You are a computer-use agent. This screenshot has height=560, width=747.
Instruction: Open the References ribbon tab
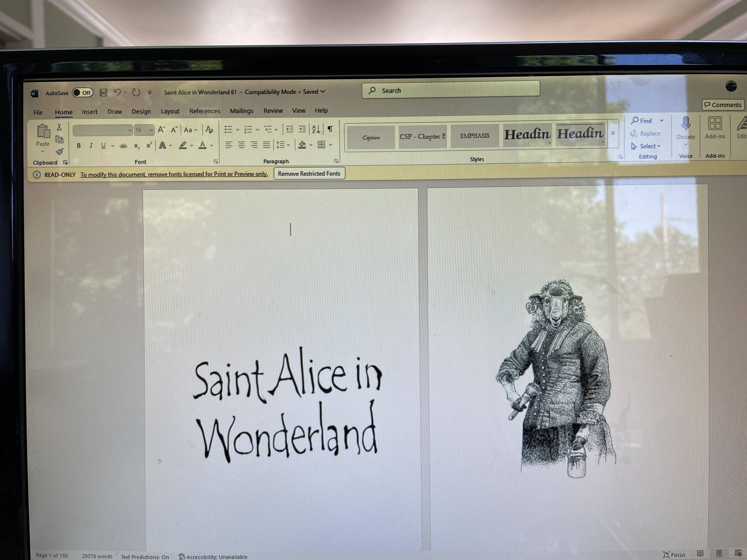pyautogui.click(x=205, y=111)
